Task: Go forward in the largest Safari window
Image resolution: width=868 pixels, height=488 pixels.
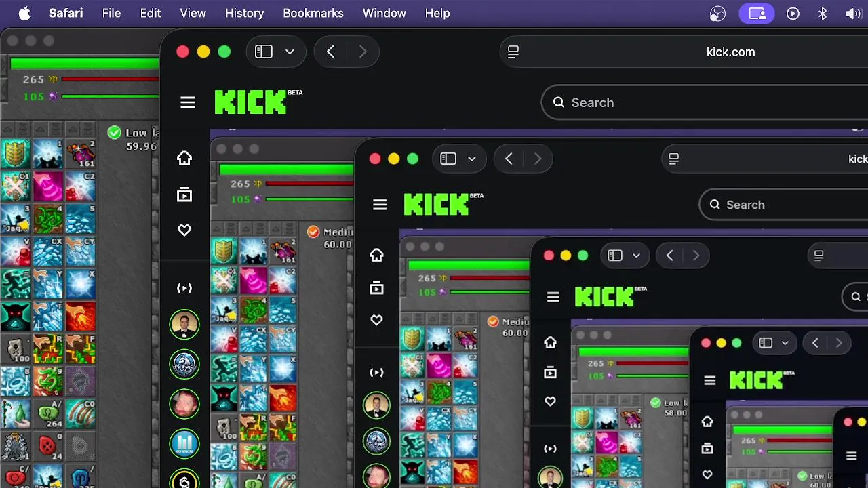Action: click(362, 52)
